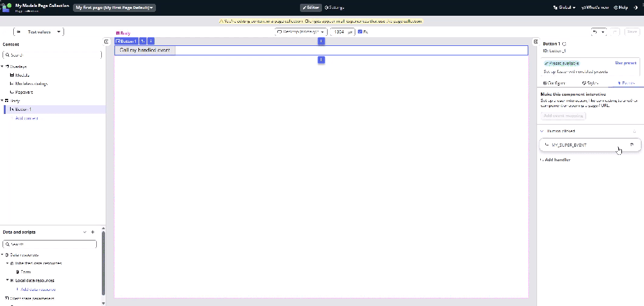Click Add handler under Button clicked
This screenshot has height=306, width=644.
[x=557, y=160]
